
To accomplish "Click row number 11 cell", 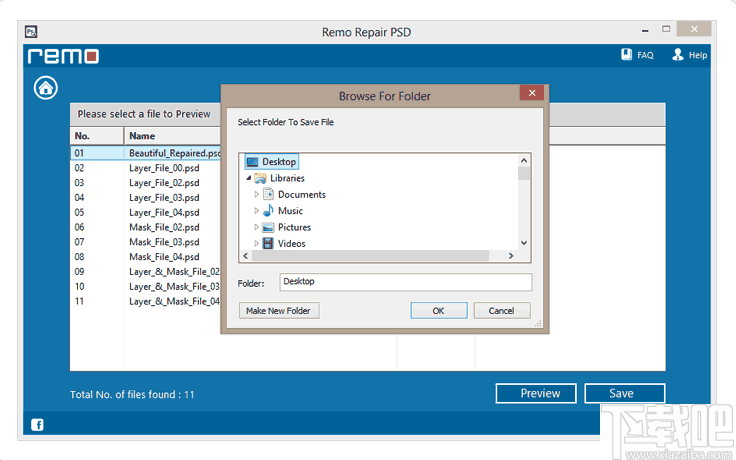I will point(79,301).
